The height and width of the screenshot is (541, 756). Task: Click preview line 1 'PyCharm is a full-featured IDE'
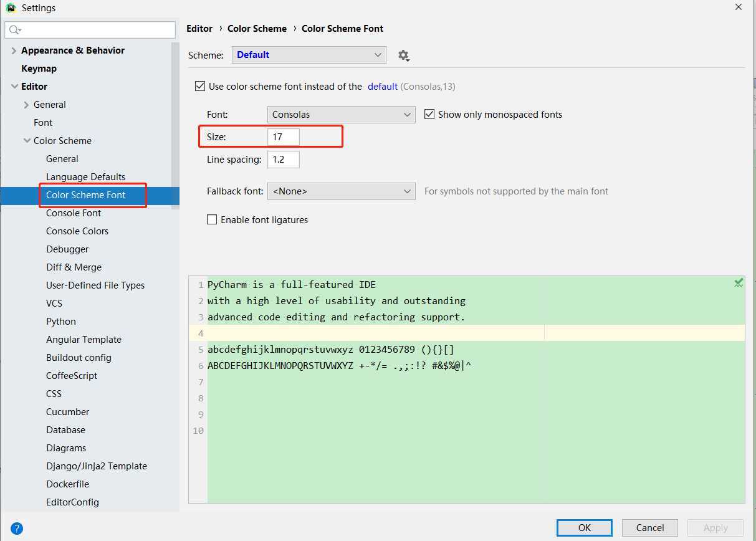(x=292, y=285)
